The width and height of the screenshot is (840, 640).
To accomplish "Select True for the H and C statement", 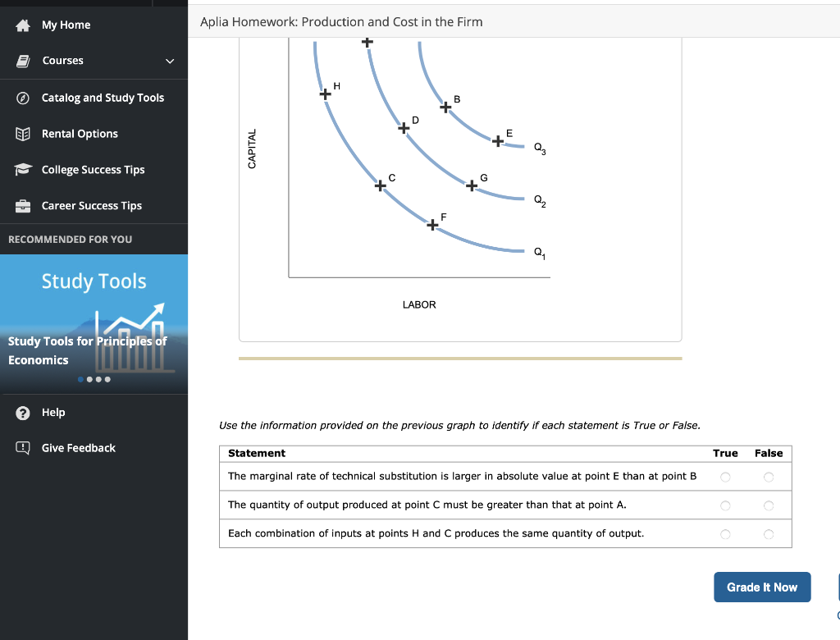I will click(x=725, y=533).
